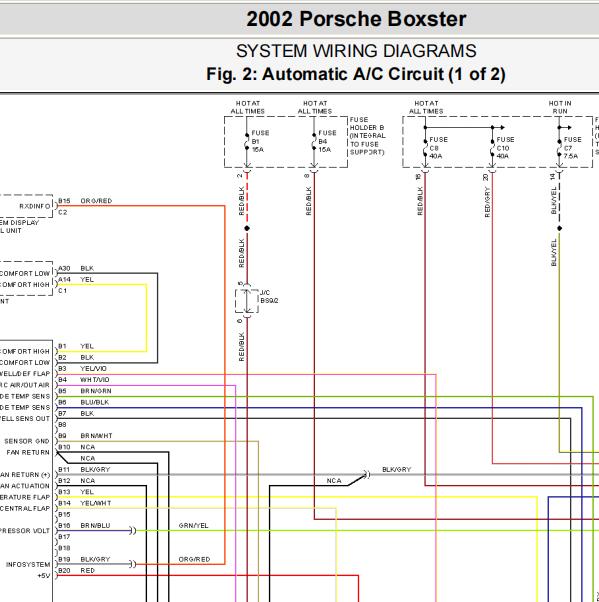This screenshot has width=599, height=602.
Task: Click the "B20 RED" pin label
Action: click(76, 570)
